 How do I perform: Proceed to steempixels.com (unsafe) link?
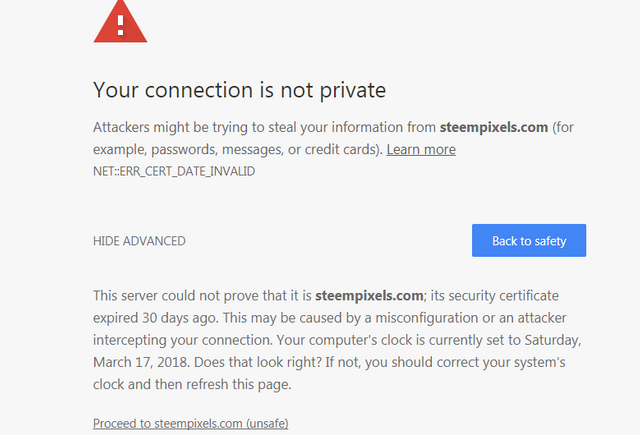point(191,423)
